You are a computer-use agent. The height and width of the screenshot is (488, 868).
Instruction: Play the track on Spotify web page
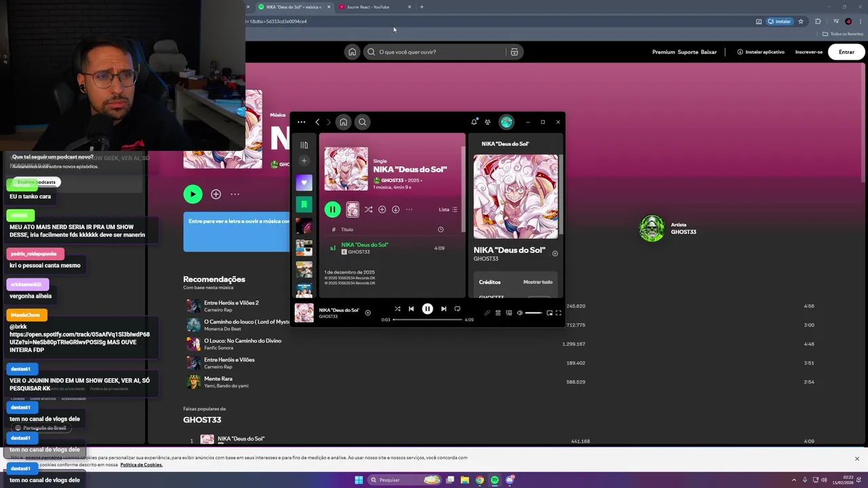(193, 194)
